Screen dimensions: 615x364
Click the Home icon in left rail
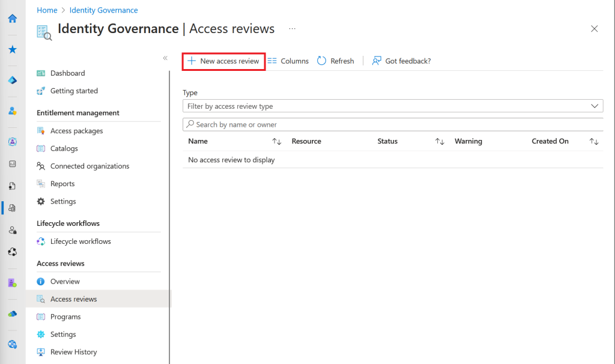coord(12,19)
